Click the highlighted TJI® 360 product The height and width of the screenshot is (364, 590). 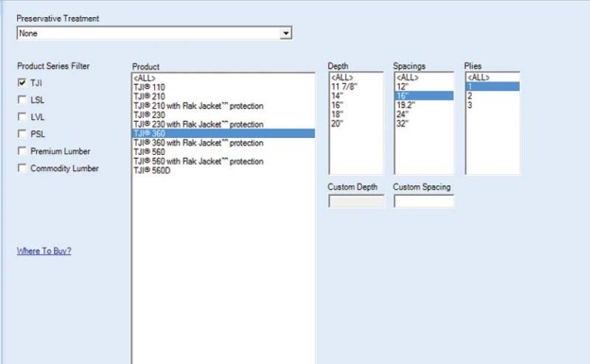click(x=223, y=133)
